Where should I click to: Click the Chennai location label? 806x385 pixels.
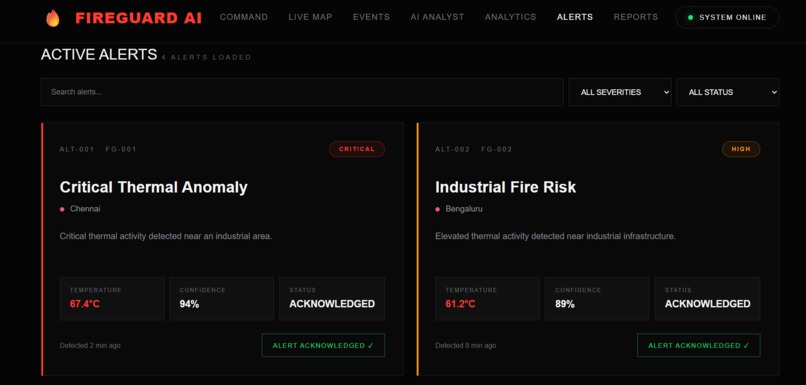(x=85, y=209)
